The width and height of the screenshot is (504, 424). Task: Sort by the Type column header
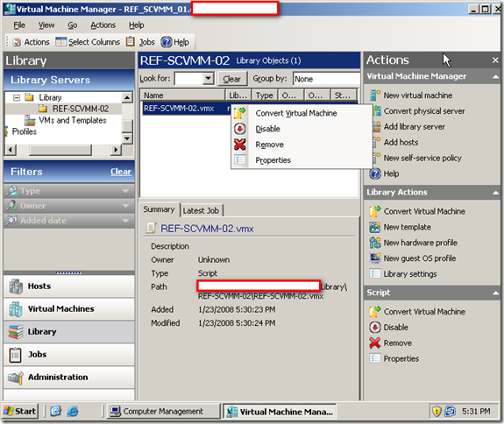pos(265,95)
